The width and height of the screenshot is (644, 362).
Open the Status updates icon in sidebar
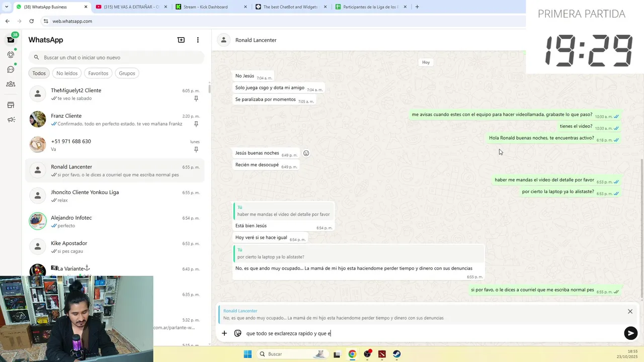(x=11, y=54)
